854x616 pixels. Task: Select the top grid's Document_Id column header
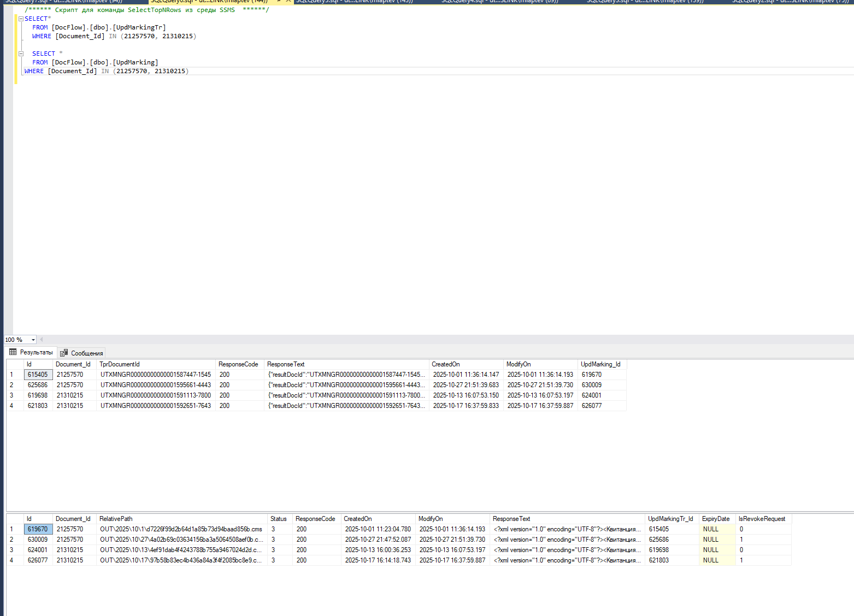[x=74, y=364]
